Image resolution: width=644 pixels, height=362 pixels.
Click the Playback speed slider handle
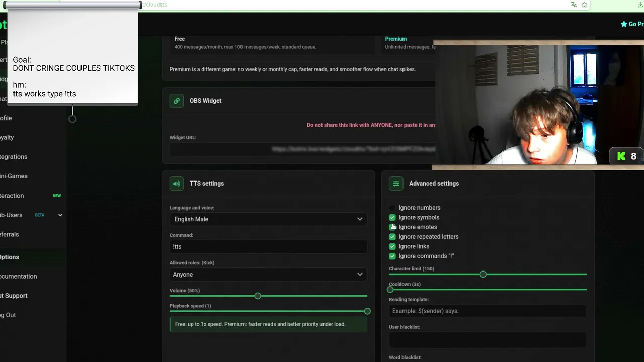click(367, 311)
